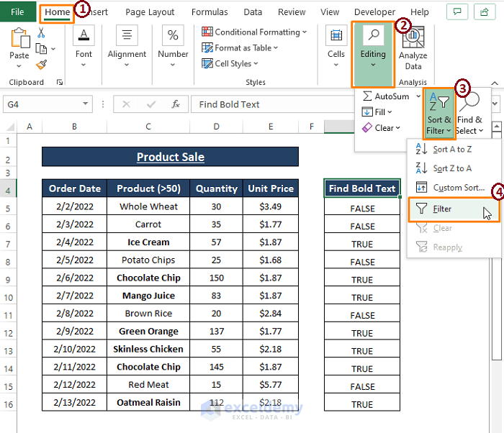Click the Insert Function fx icon
This screenshot has width=504, height=433.
coord(176,104)
